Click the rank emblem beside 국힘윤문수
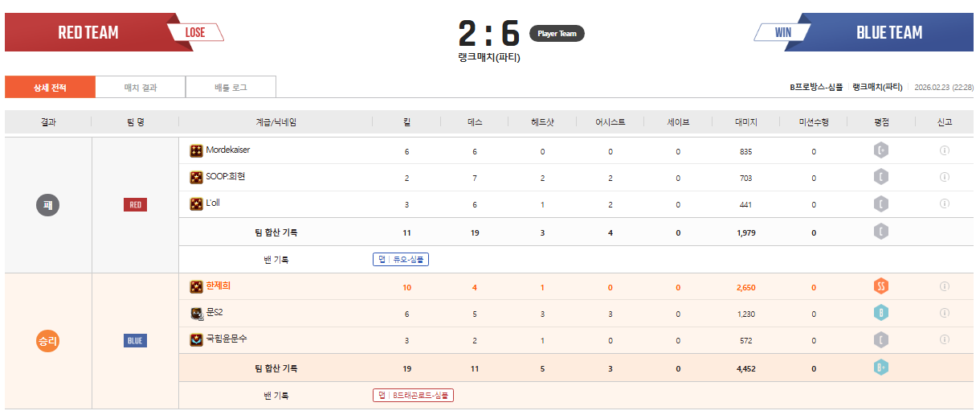This screenshot has height=419, width=980. click(196, 340)
